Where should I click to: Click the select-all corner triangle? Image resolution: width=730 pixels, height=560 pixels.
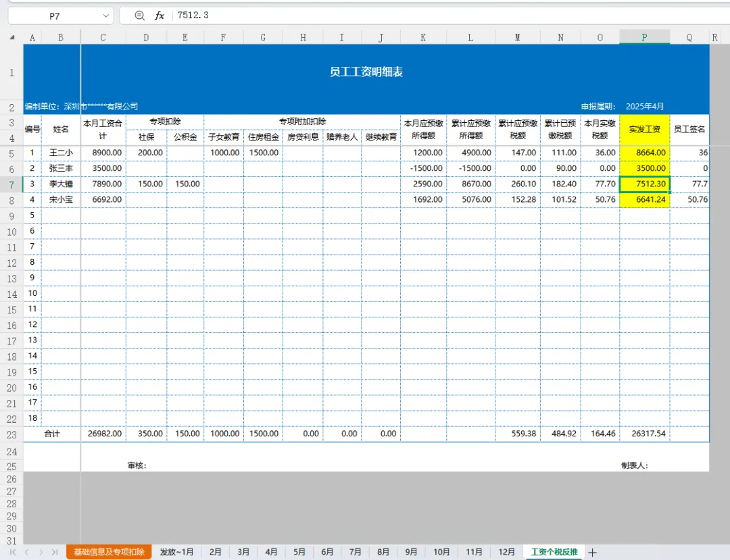coord(12,37)
